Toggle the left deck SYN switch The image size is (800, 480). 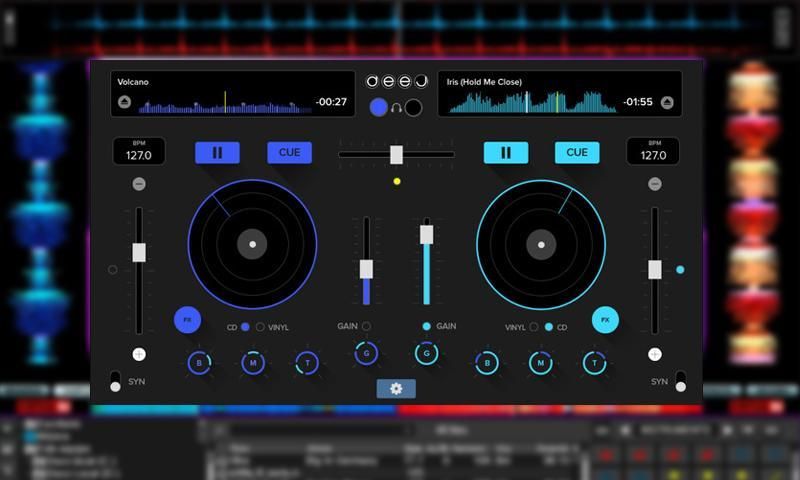(x=115, y=382)
